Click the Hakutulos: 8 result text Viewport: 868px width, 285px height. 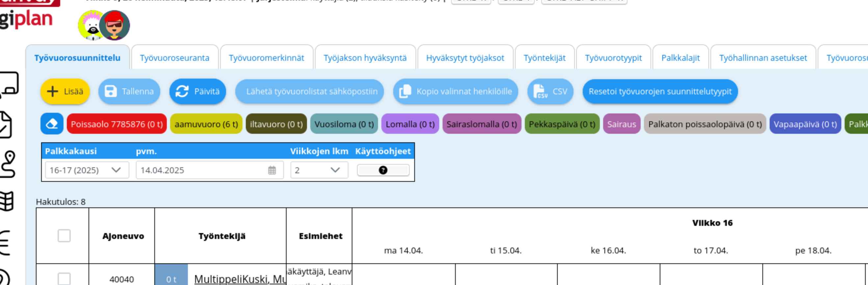pos(61,202)
